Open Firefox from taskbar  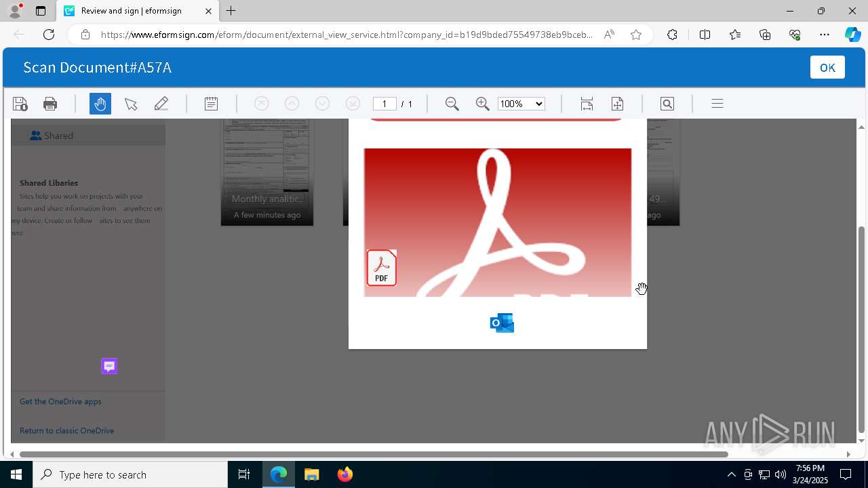click(x=345, y=474)
